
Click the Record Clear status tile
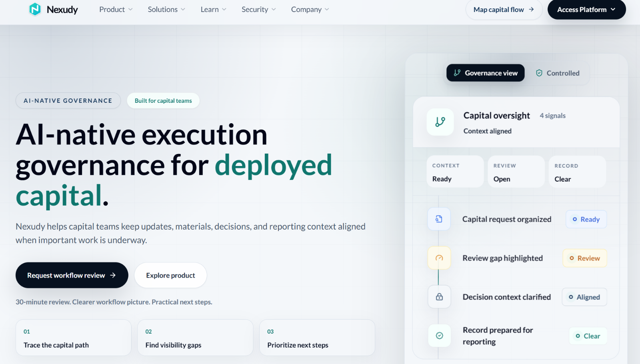578,172
